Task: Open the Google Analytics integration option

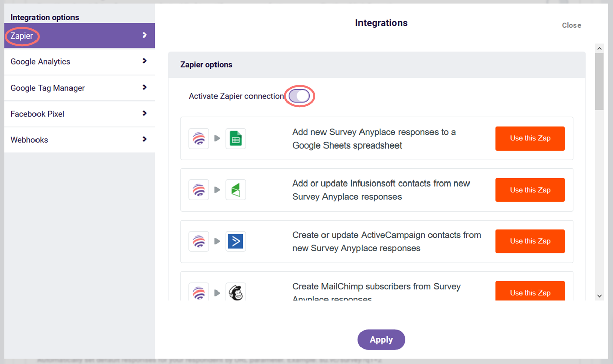Action: coord(79,62)
